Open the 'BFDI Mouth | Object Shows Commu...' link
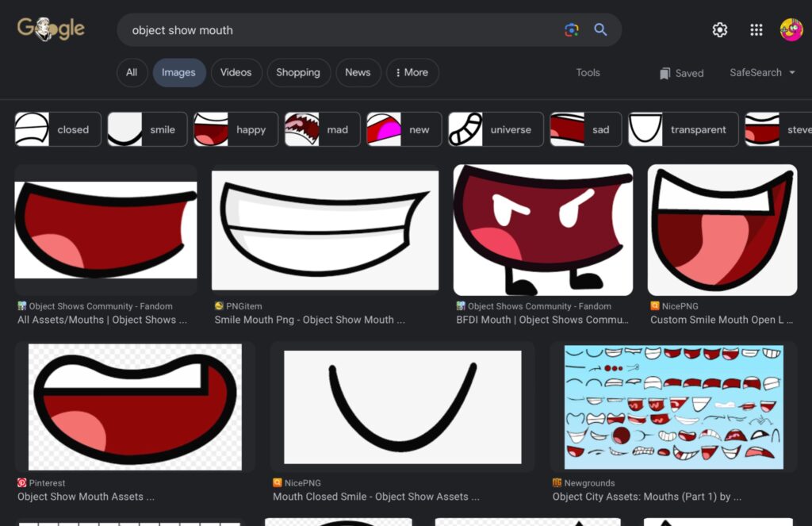The height and width of the screenshot is (526, 812). pos(542,320)
